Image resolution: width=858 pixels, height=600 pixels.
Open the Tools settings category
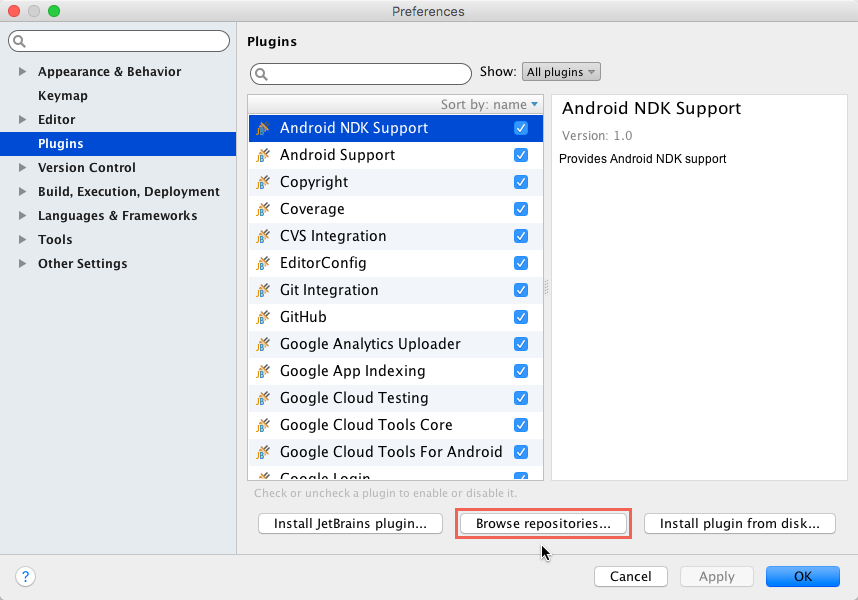(x=55, y=240)
